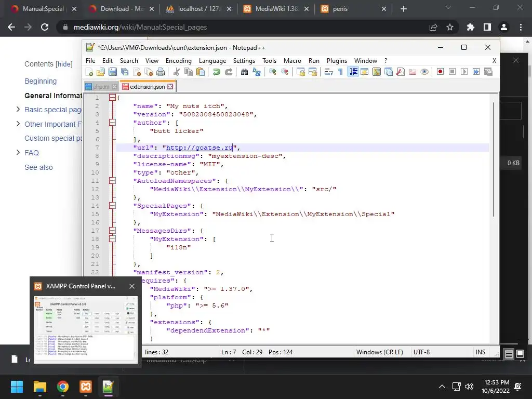Run the macro multiple times icon
532x399 pixels.
coord(476,72)
